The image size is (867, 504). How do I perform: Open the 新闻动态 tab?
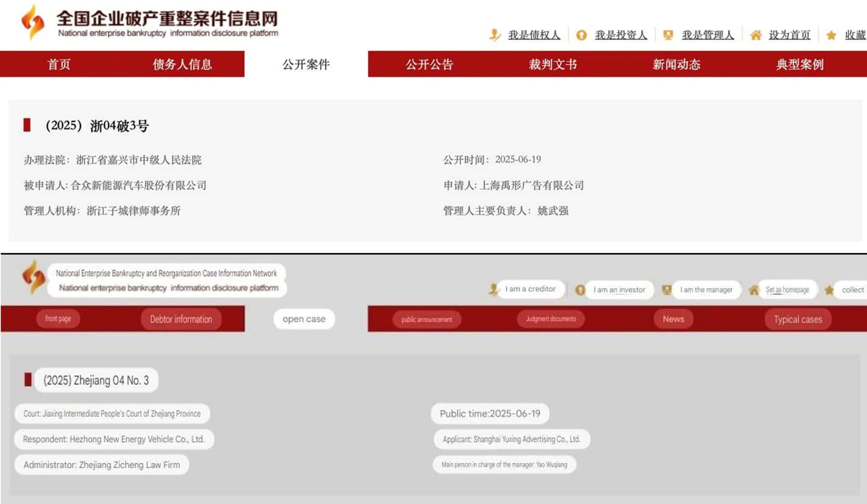pyautogui.click(x=676, y=64)
